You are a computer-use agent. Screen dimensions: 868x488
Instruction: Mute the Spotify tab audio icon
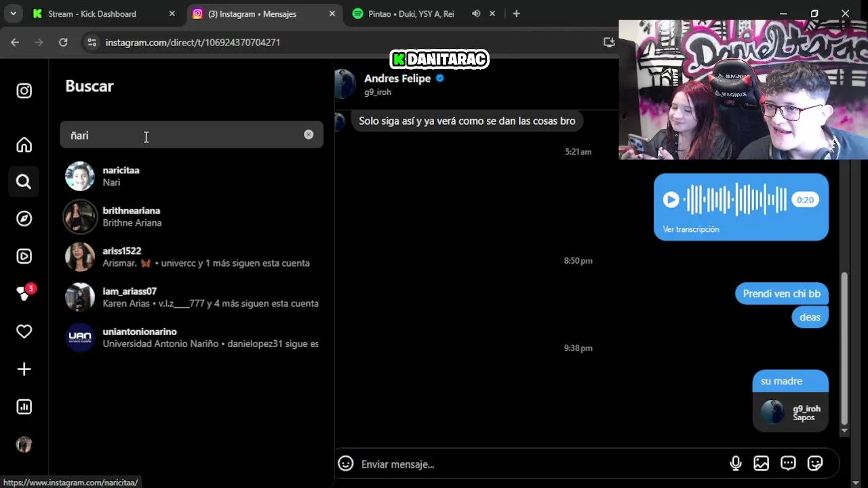pos(476,14)
